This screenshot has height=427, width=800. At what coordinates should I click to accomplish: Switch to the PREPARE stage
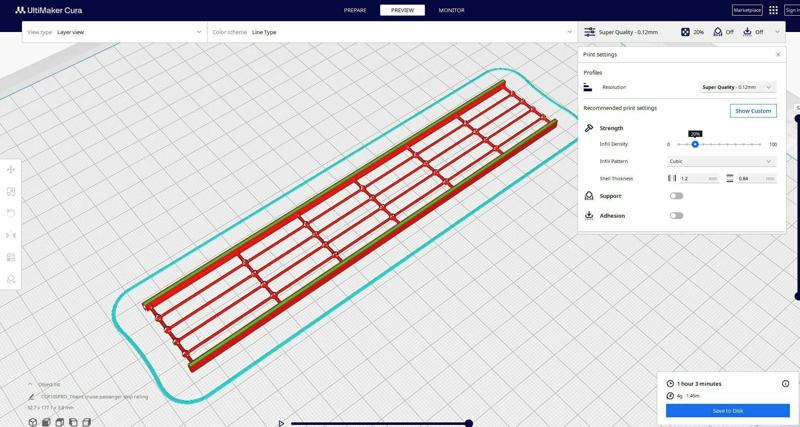pyautogui.click(x=355, y=10)
